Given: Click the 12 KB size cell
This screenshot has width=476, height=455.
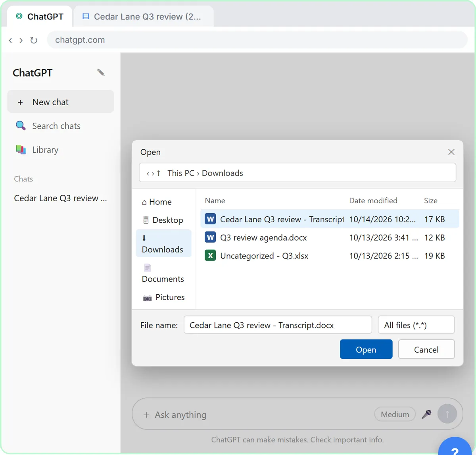Looking at the screenshot, I should (434, 238).
